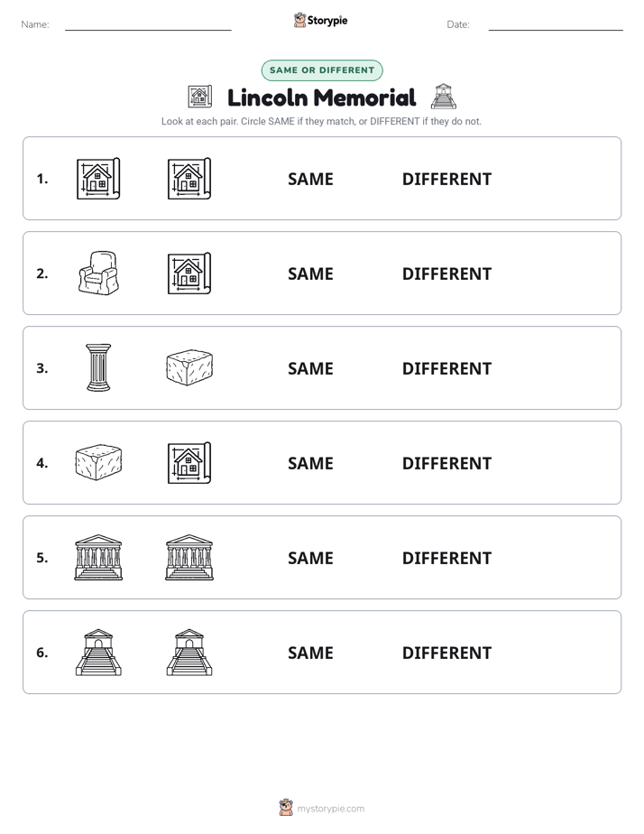Click the SAME OR DIFFERENT badge
The width and height of the screenshot is (644, 834).
(x=322, y=70)
